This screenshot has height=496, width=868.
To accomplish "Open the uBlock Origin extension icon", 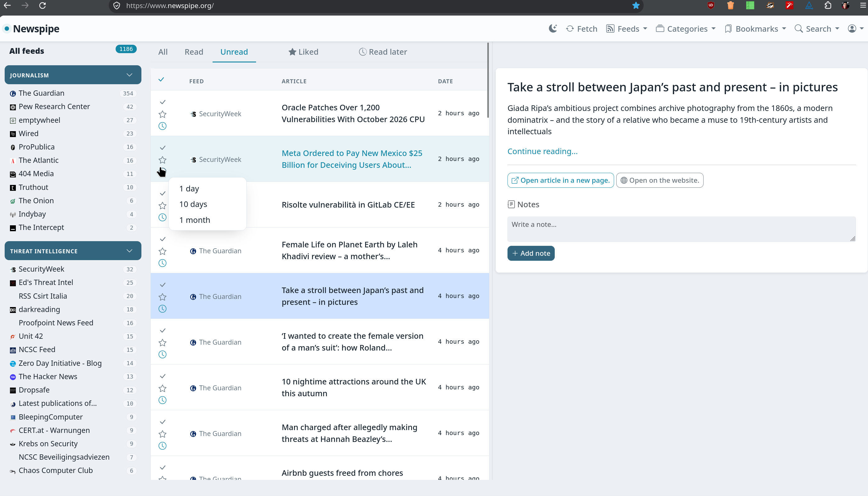I will 711,6.
